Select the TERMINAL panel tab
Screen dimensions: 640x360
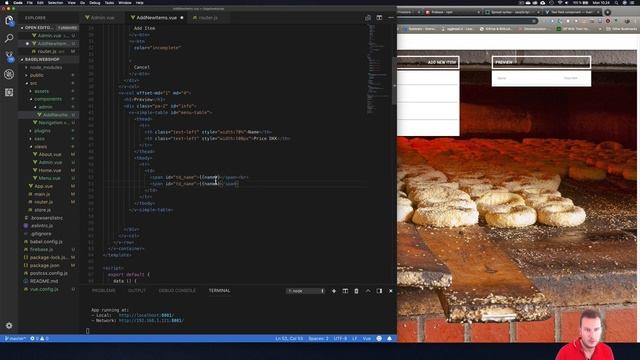220,291
